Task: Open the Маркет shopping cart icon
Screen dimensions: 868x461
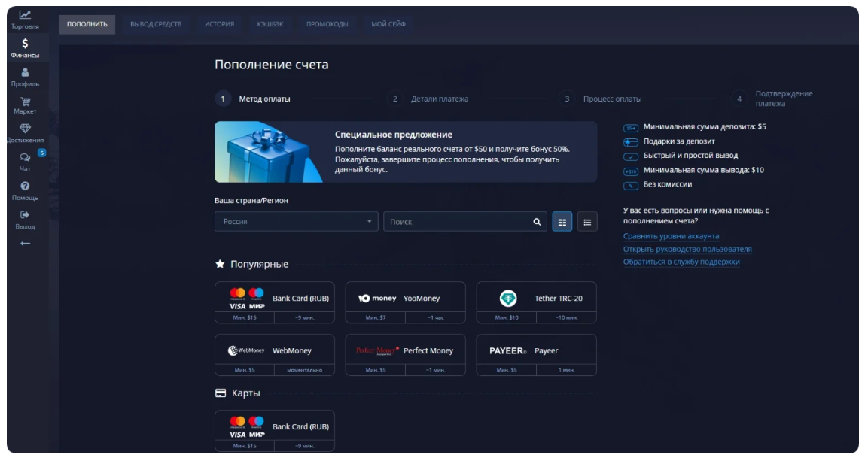Action: coord(25,102)
